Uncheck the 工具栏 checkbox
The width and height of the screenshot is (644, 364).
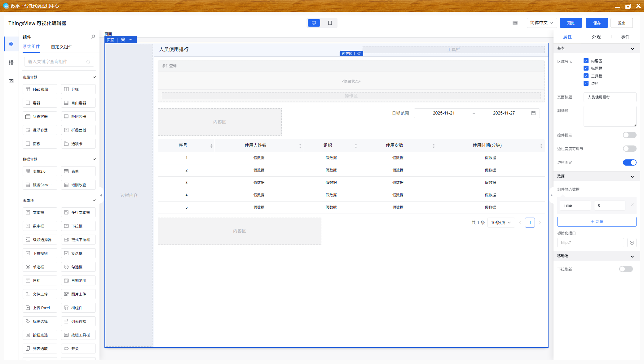click(x=586, y=76)
